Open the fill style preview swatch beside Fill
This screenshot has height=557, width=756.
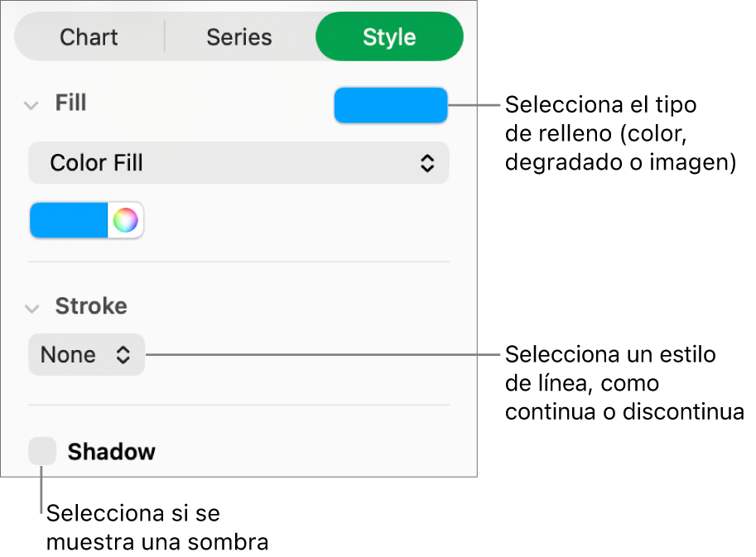click(391, 105)
